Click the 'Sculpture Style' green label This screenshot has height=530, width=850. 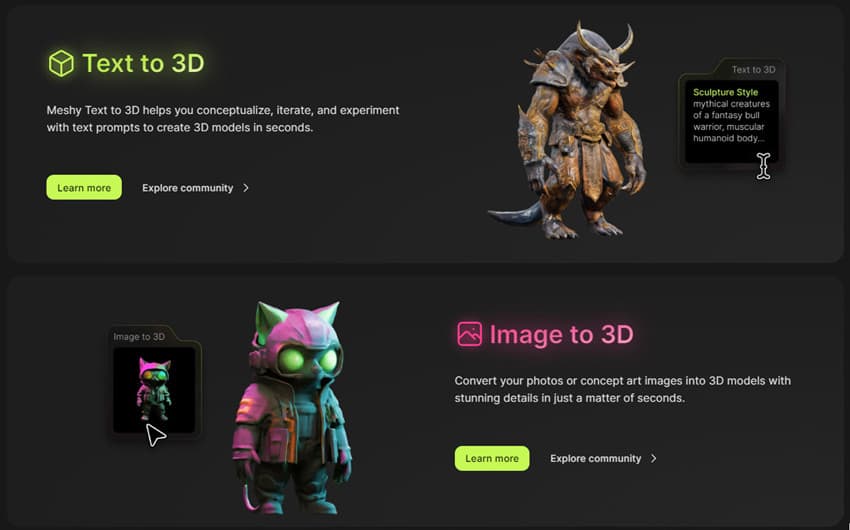click(x=725, y=92)
